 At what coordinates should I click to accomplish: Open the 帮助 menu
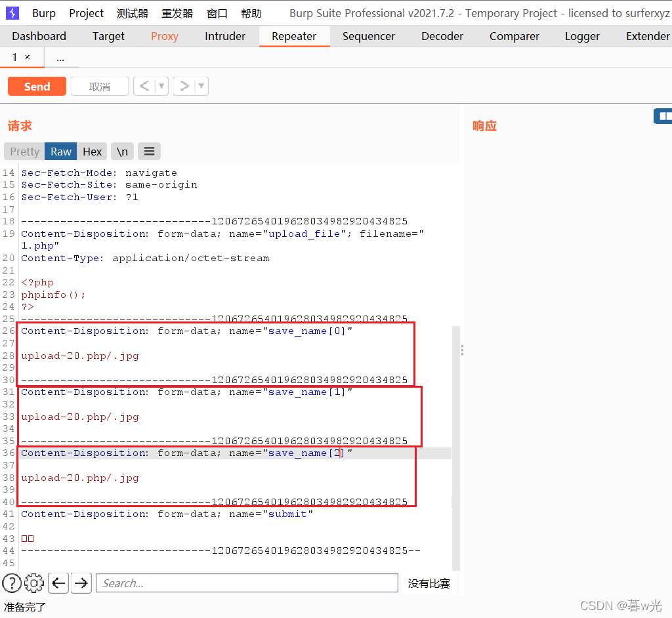click(251, 13)
